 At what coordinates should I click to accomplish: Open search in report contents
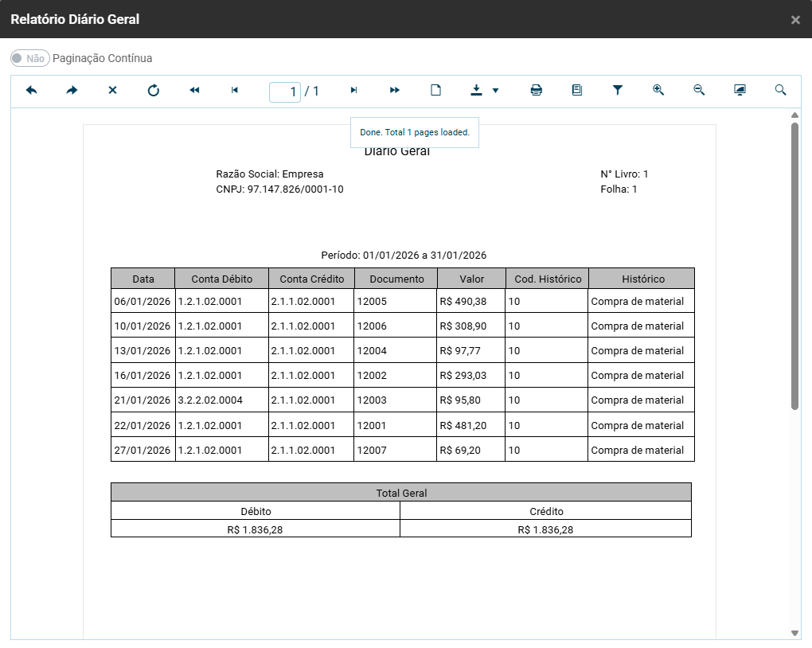click(780, 91)
